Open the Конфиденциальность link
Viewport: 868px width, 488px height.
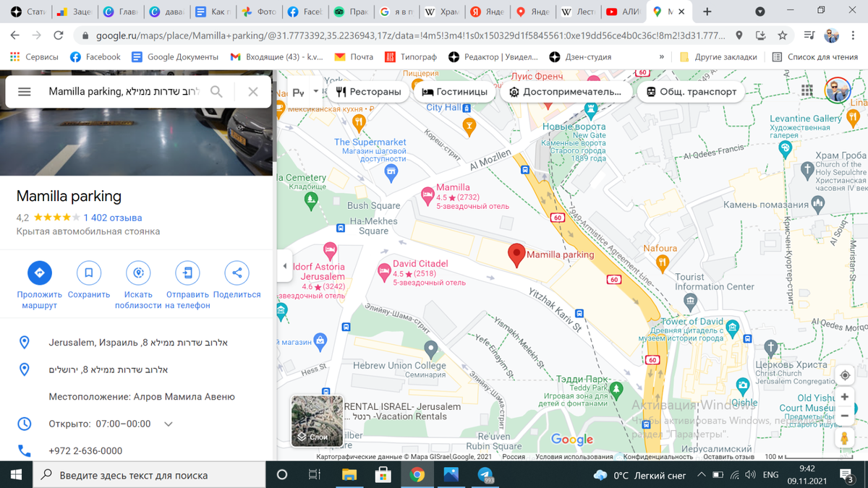pos(658,457)
